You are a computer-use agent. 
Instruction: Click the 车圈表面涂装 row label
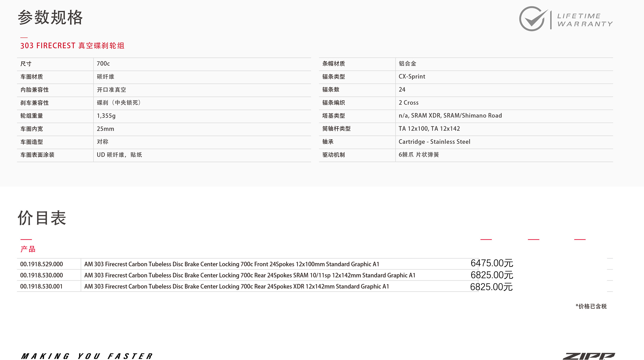(38, 155)
